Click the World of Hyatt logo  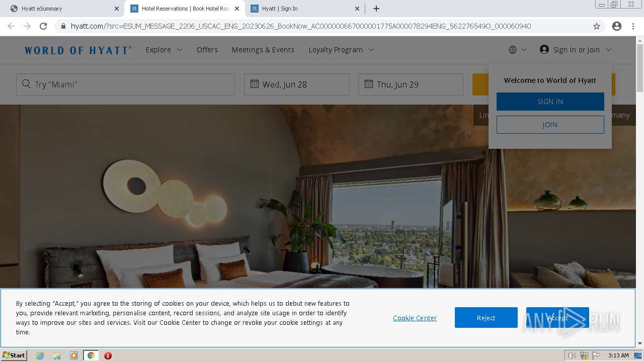point(78,50)
